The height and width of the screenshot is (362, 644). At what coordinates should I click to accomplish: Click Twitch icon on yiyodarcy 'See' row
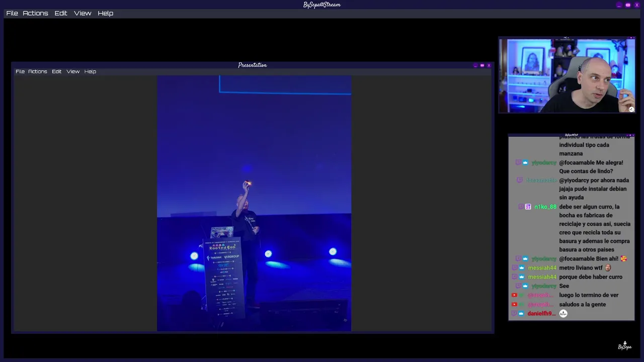pos(518,286)
